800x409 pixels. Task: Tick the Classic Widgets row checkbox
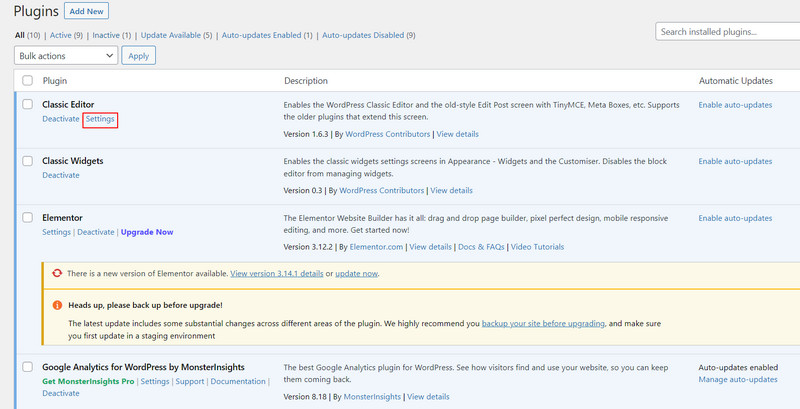27,161
